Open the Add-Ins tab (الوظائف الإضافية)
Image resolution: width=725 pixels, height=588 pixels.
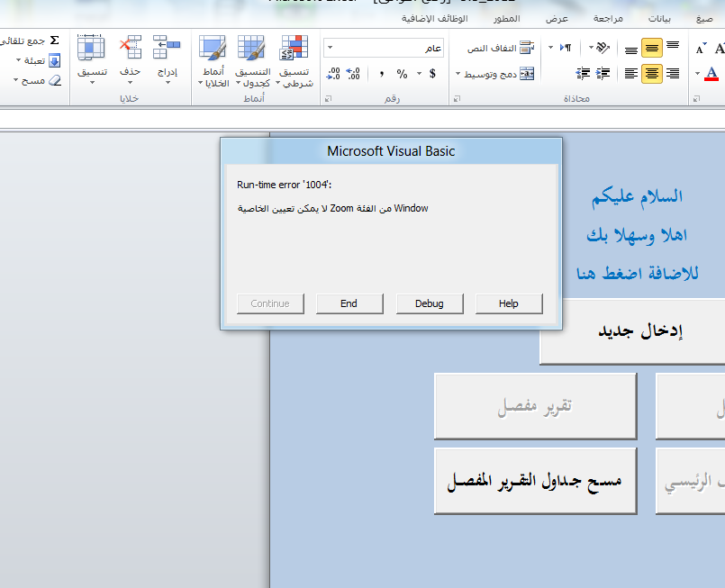pyautogui.click(x=434, y=19)
